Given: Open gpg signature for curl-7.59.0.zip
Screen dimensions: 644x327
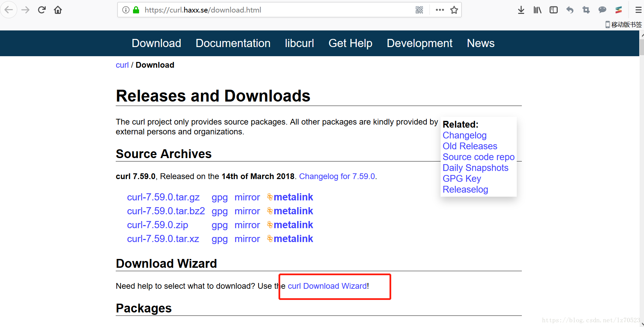Looking at the screenshot, I should (x=220, y=225).
